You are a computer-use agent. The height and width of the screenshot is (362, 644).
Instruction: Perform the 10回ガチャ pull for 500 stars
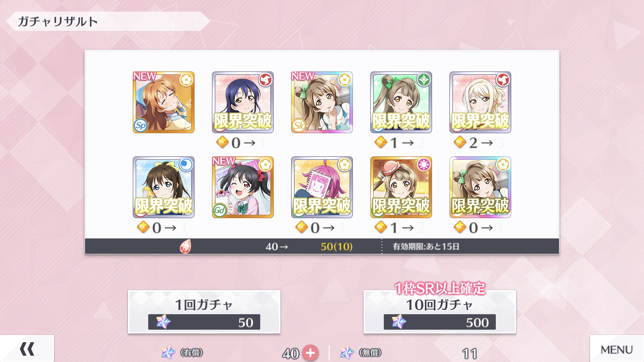pos(440,312)
